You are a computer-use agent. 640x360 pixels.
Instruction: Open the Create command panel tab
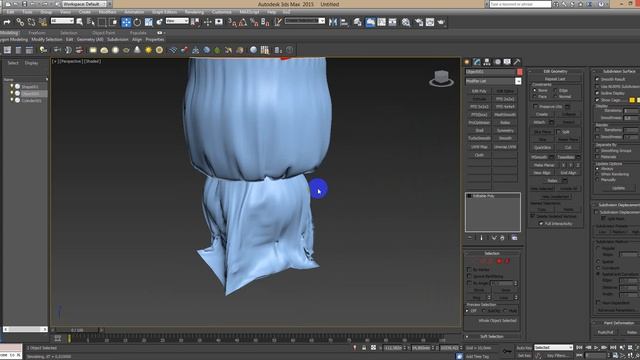tap(467, 62)
